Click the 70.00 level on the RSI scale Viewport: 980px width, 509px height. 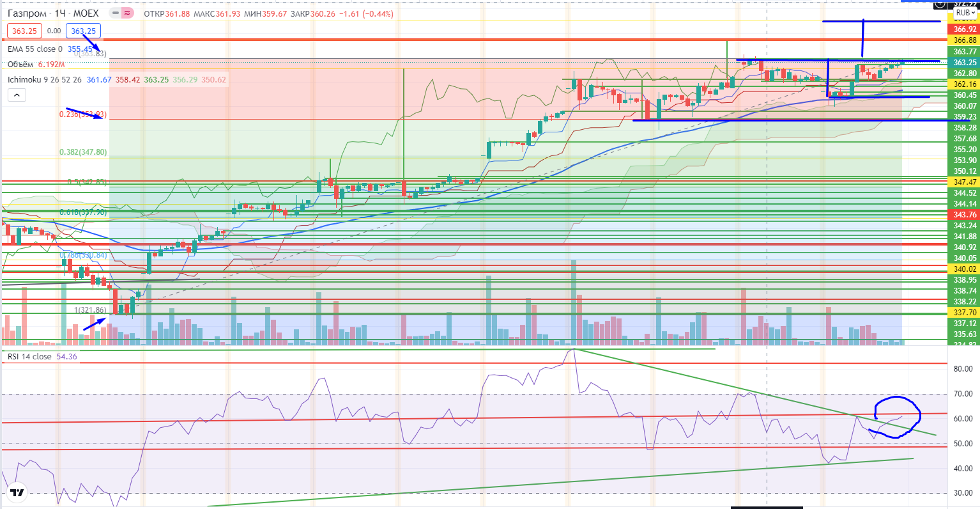[963, 394]
